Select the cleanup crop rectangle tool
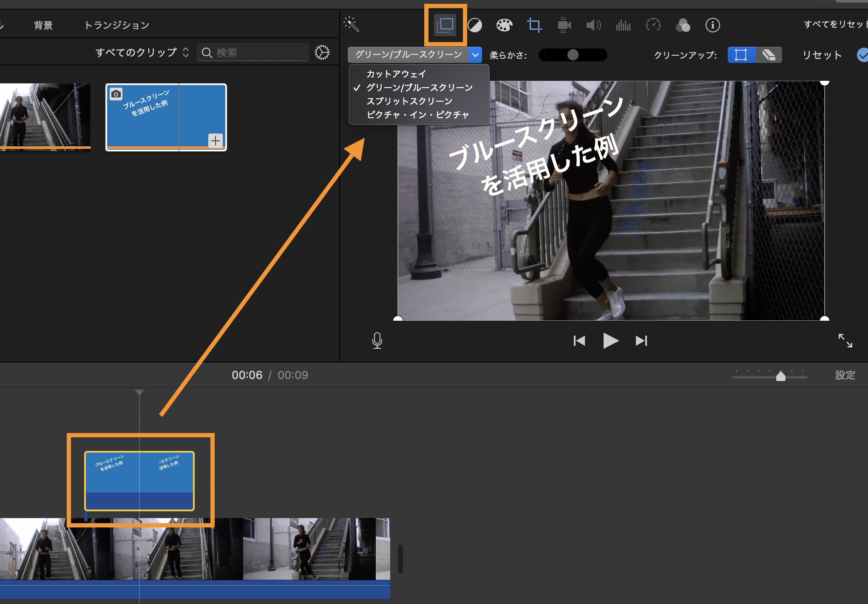Viewport: 868px width, 604px height. (741, 55)
